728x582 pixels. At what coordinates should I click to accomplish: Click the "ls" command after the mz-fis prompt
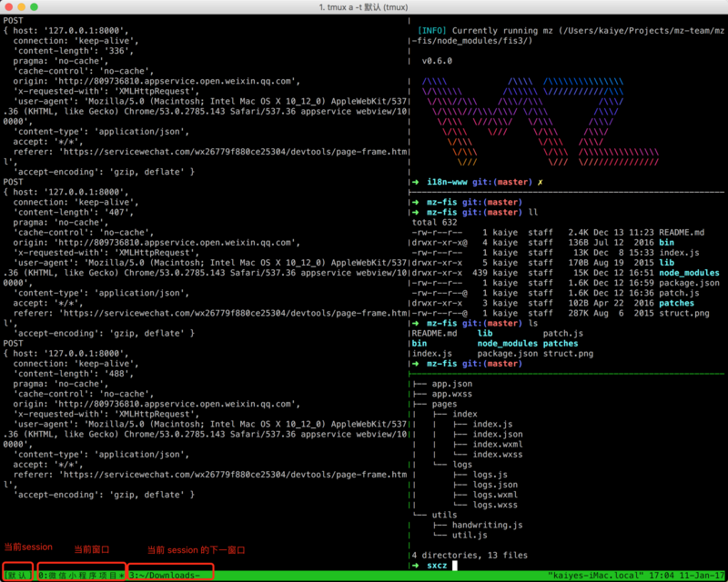point(533,323)
